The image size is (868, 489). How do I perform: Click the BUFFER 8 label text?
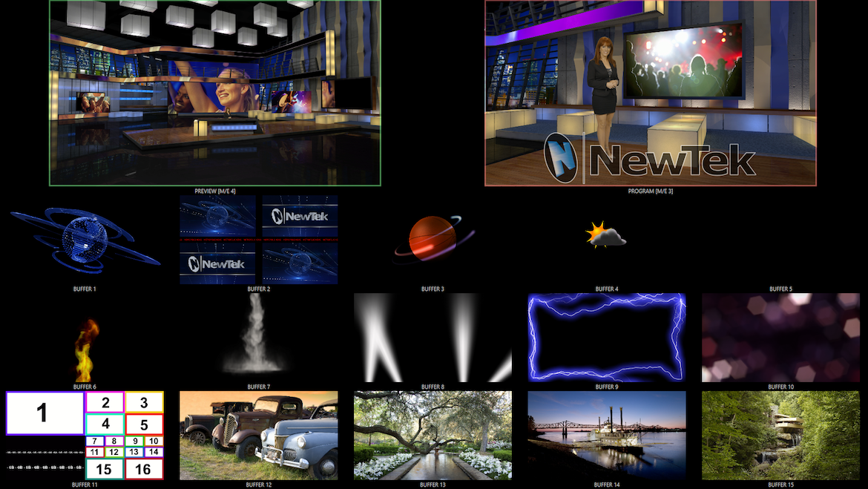tap(432, 387)
